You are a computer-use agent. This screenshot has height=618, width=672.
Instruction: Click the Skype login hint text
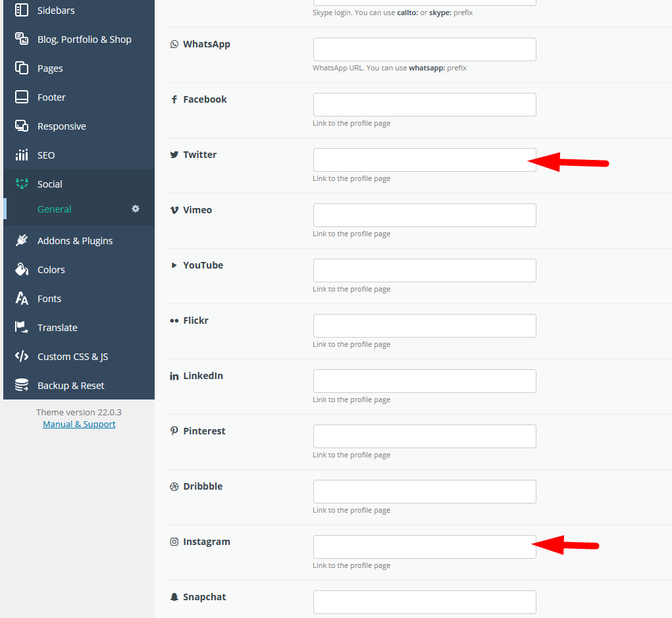coord(392,13)
